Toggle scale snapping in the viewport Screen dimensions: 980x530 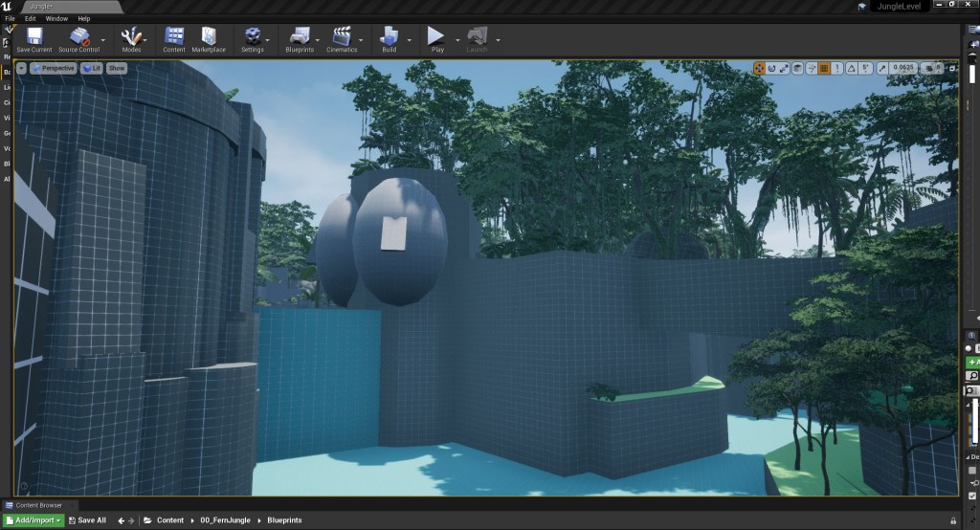click(x=880, y=69)
